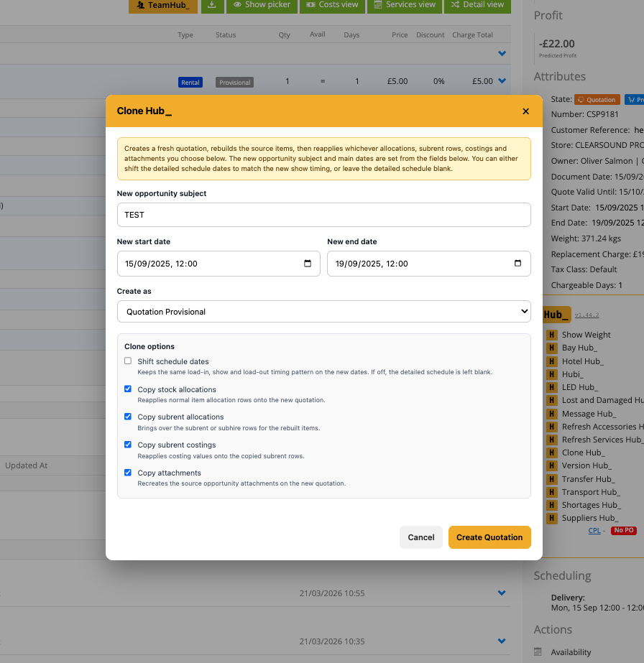Click the Discount column header
Screen dimensions: 644x663
tap(430, 34)
